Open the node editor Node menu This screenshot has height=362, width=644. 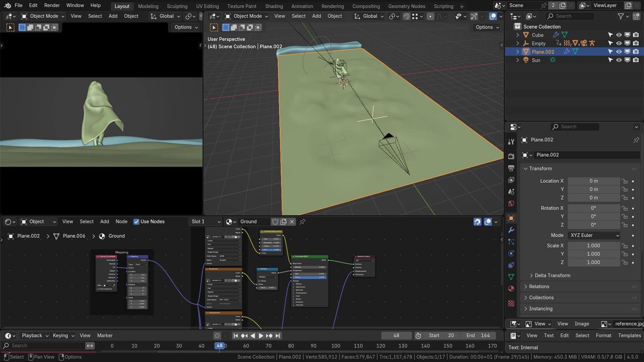tap(121, 222)
